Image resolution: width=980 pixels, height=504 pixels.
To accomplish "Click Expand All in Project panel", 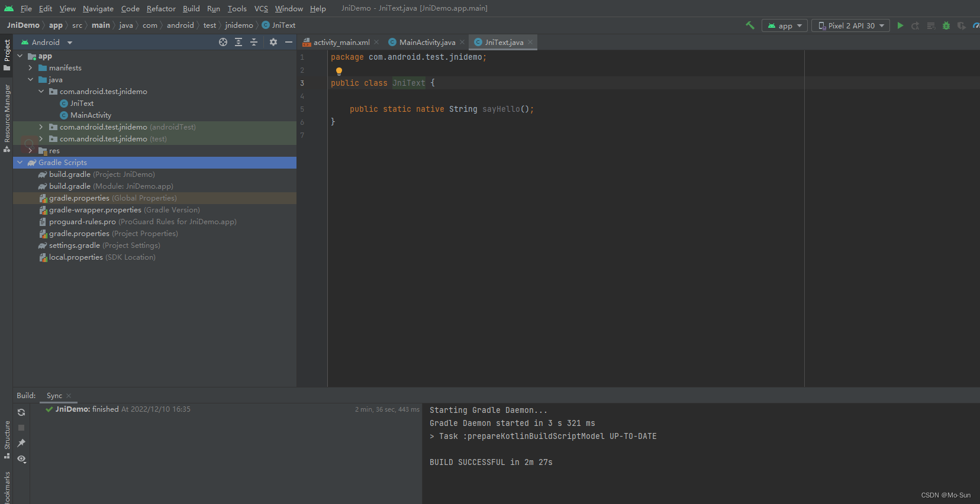I will tap(238, 42).
